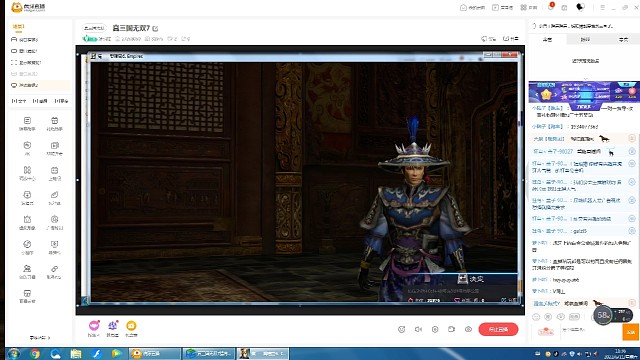Screen dimensions: 640x360
Task: Click the 决定 button in the game window
Action: (x=471, y=279)
